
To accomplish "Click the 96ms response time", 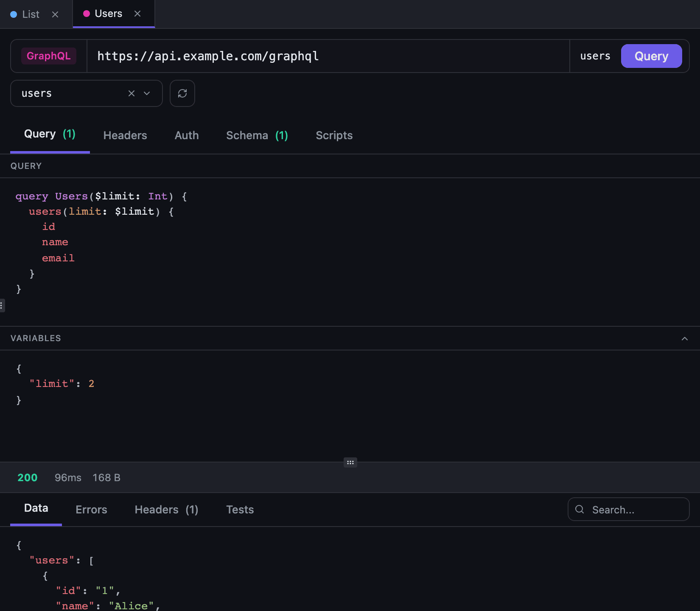I will (x=68, y=478).
